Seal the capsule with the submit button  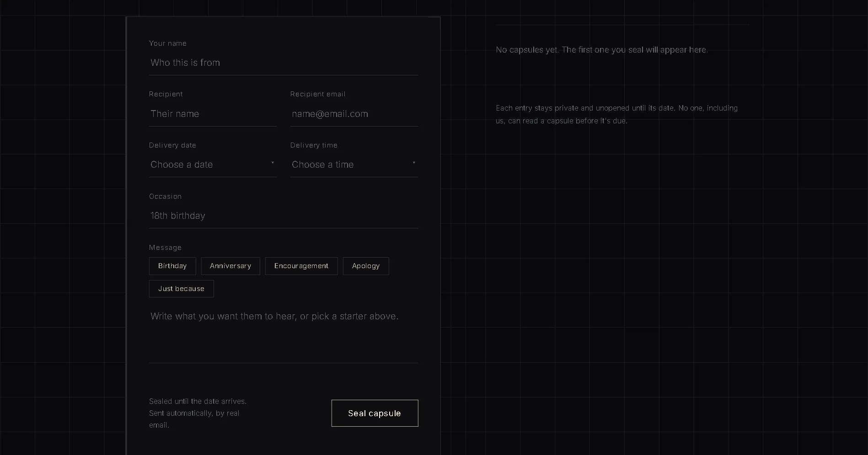point(375,413)
